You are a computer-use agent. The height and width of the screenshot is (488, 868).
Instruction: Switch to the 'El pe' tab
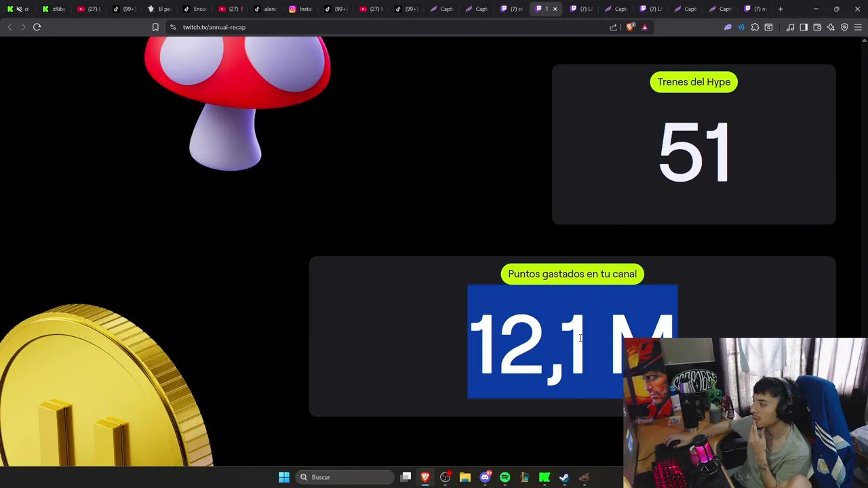pyautogui.click(x=159, y=9)
